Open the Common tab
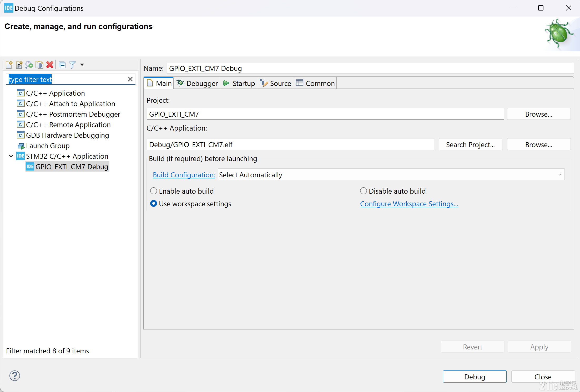Image resolution: width=580 pixels, height=392 pixels. click(315, 83)
